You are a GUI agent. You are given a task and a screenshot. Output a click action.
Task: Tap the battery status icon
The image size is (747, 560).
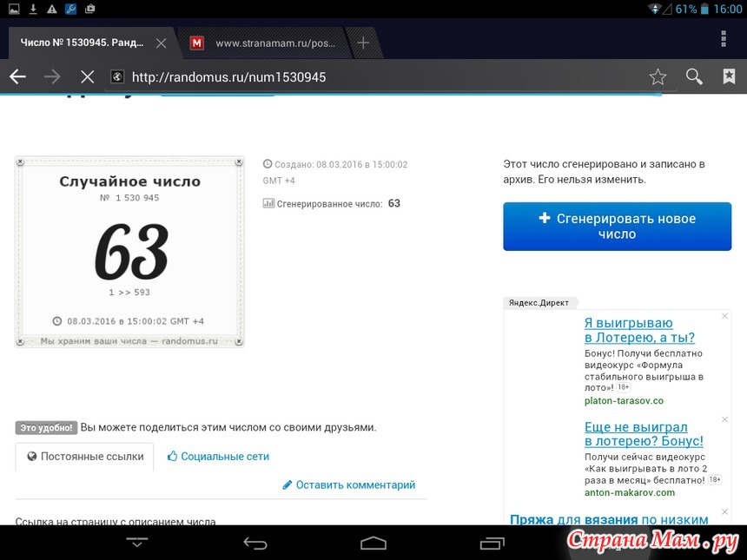pos(704,9)
